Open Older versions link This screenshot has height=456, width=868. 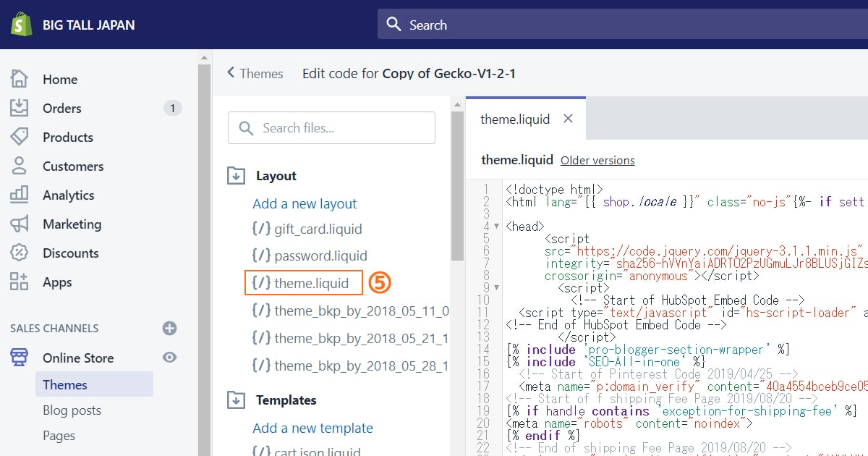pyautogui.click(x=597, y=161)
